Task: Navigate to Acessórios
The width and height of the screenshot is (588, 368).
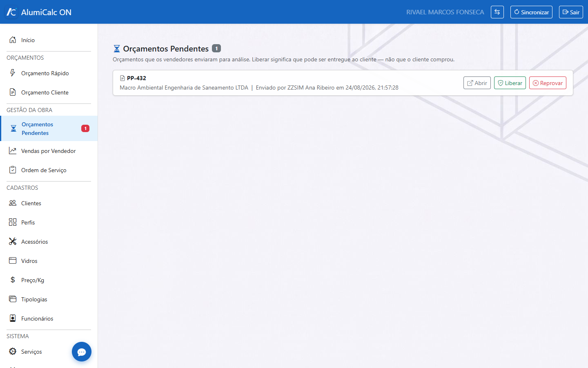Action: (x=49, y=242)
